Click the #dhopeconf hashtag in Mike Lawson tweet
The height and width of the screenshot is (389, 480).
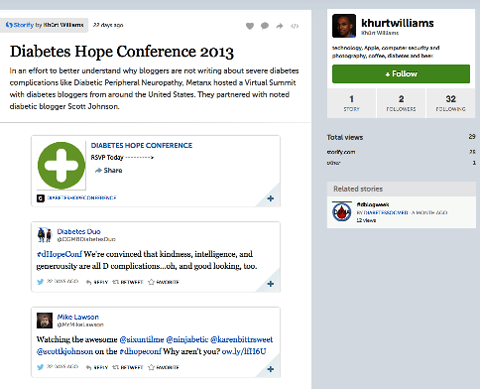pos(140,351)
